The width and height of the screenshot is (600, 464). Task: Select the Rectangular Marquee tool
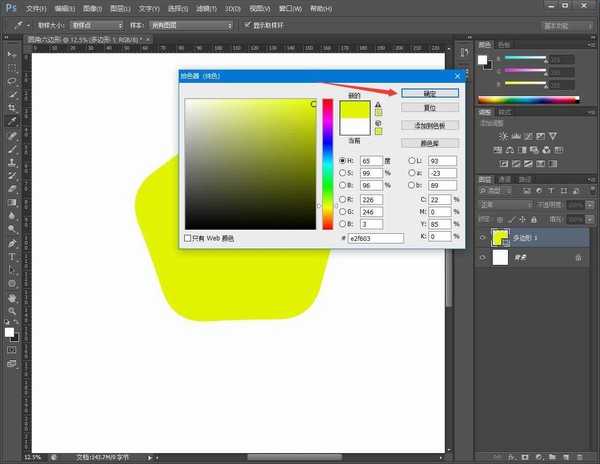coord(11,66)
